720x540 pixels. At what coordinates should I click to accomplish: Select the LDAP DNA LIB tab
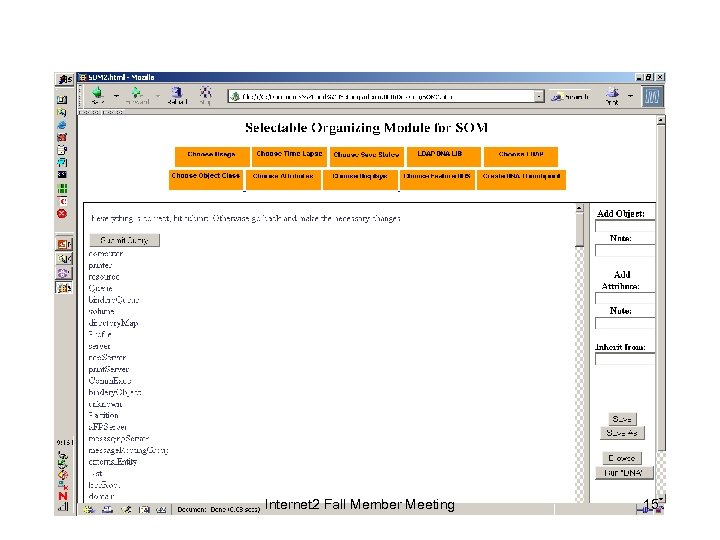[444, 157]
